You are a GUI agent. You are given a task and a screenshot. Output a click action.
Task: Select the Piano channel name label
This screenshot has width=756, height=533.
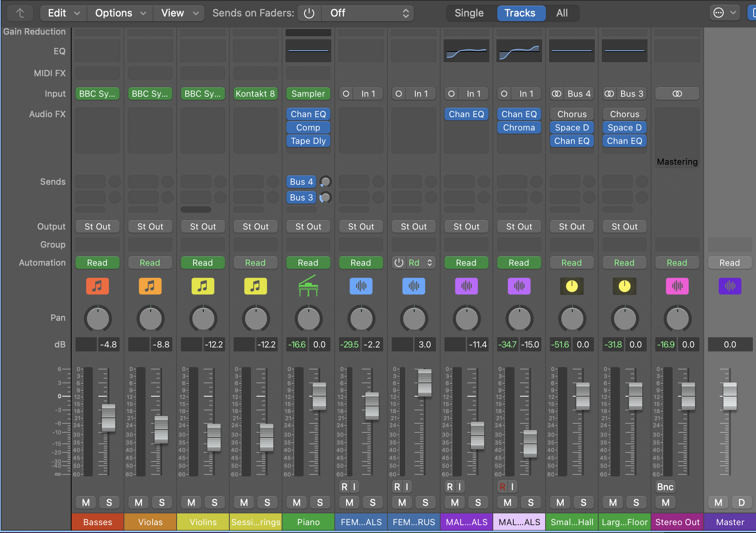tap(308, 522)
